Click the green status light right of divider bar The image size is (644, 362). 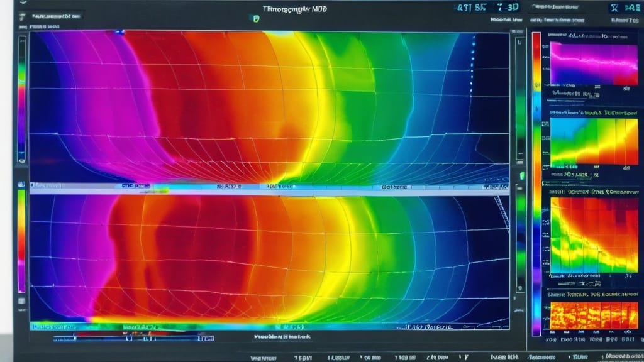click(x=521, y=175)
